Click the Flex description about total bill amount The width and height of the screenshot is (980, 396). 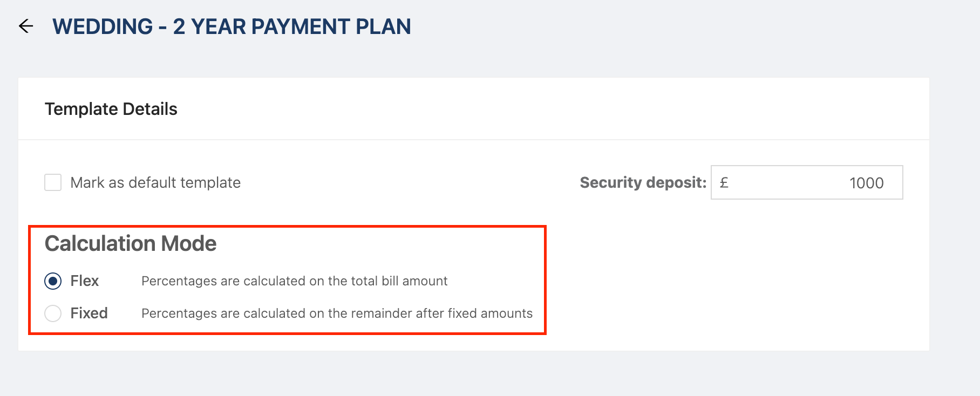(x=294, y=281)
